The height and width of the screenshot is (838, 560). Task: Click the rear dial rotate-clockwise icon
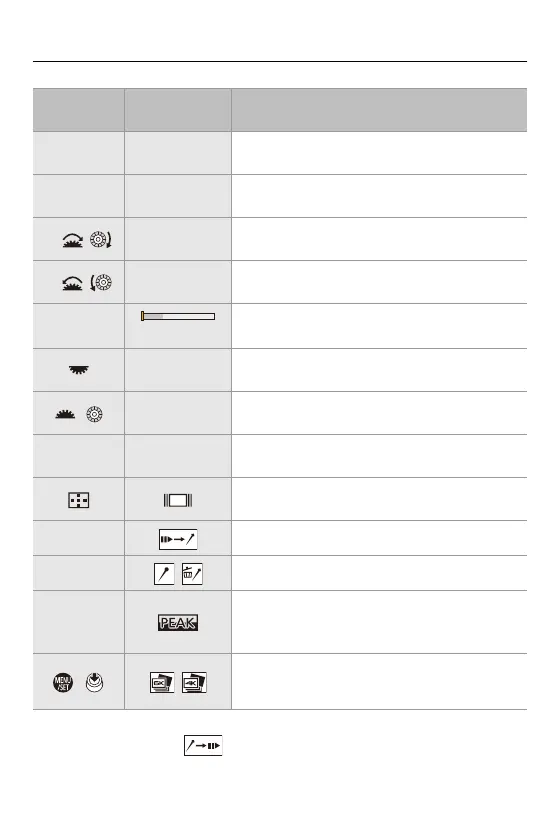point(73,240)
